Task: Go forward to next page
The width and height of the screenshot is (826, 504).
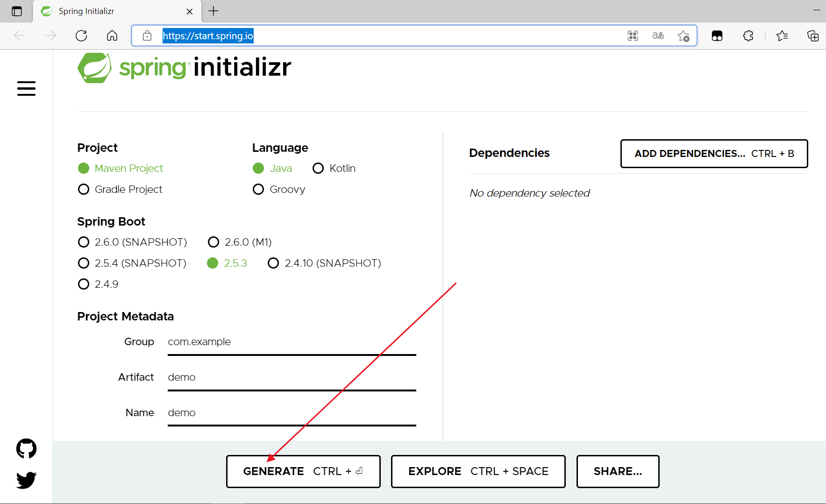Action: [x=50, y=35]
